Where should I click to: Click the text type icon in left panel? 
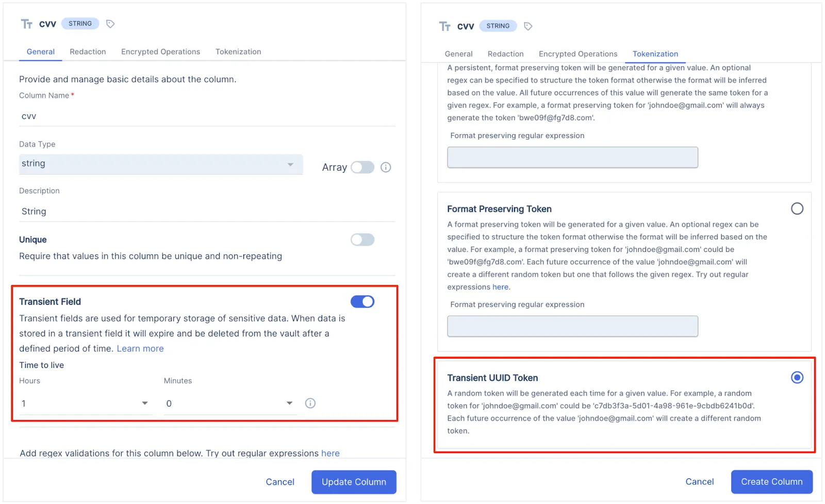coord(27,24)
